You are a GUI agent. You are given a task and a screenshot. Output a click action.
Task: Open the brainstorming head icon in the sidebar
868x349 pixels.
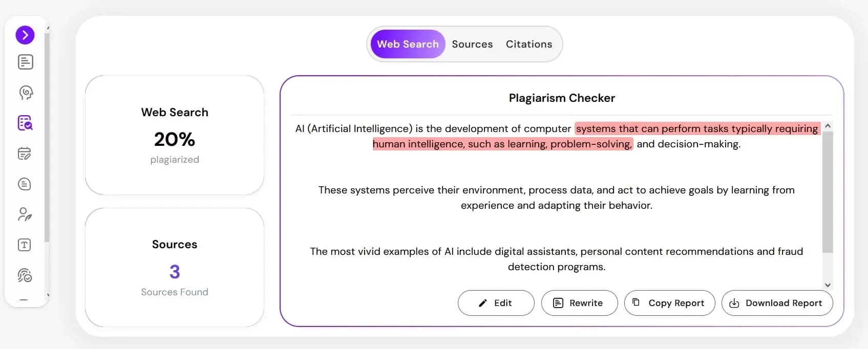[25, 93]
